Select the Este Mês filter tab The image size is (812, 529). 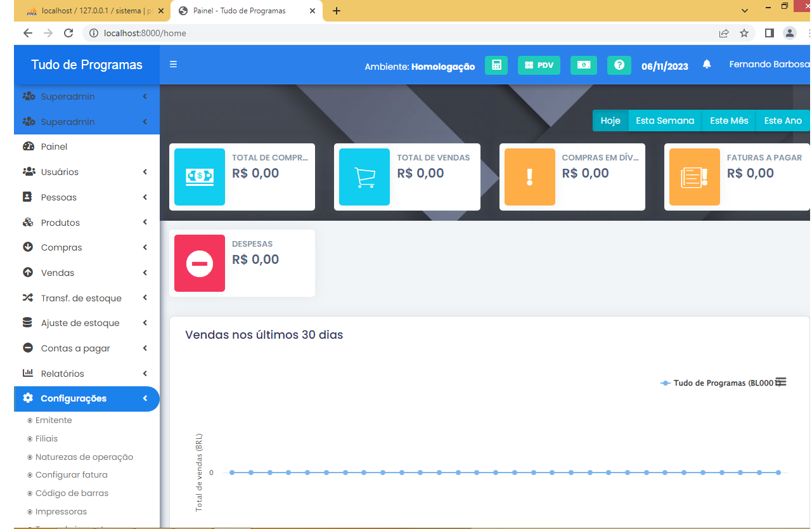pos(729,121)
